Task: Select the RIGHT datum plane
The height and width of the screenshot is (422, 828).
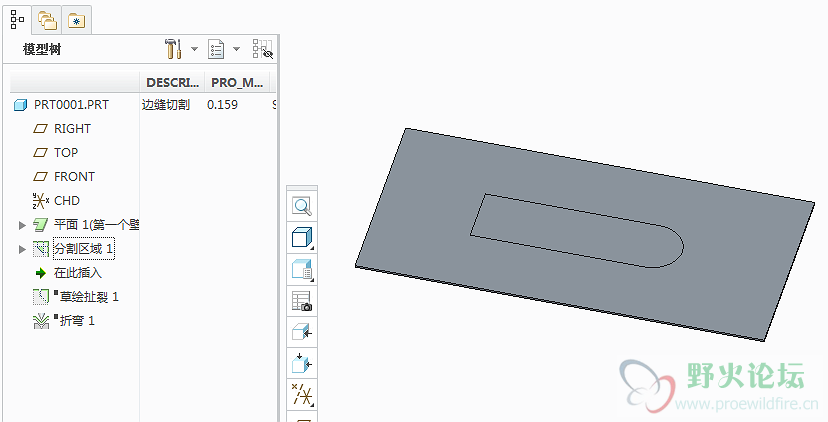Action: coord(72,128)
